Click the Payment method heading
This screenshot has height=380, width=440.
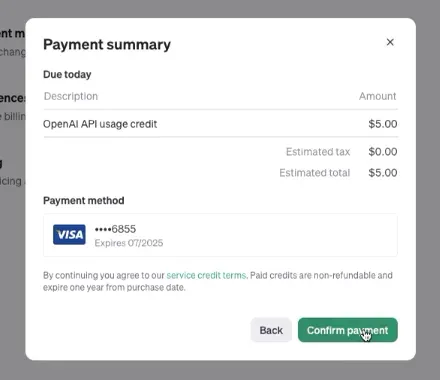click(x=84, y=201)
